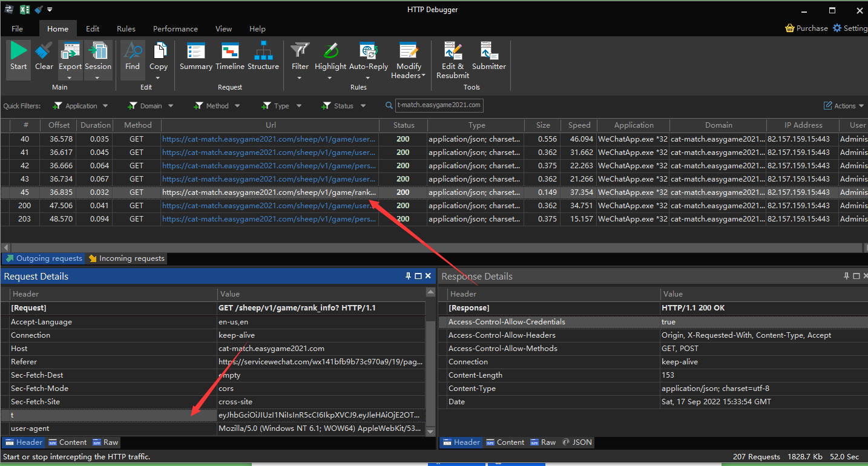Select the Outgoing requests tab

[44, 258]
